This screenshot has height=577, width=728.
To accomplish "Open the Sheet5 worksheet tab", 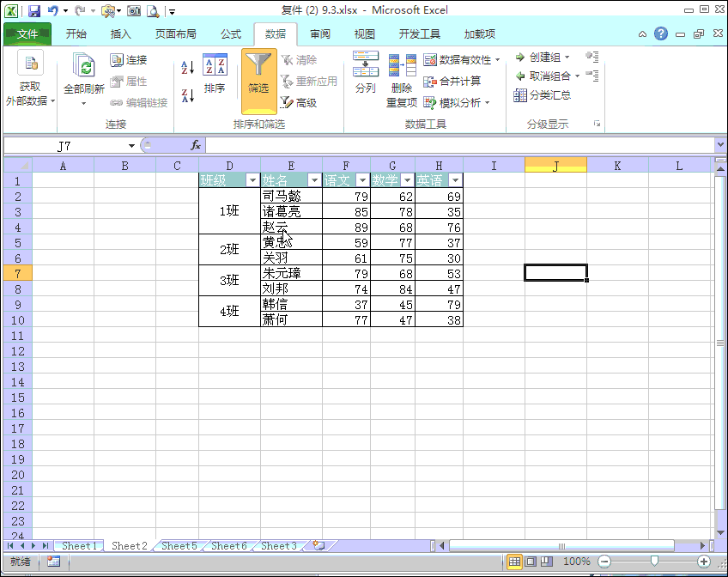I will tap(179, 546).
